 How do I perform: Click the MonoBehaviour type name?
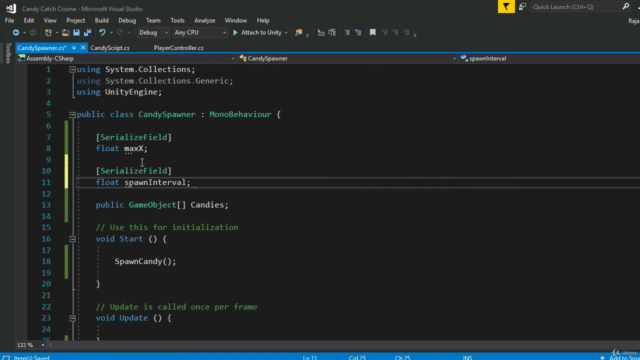coord(240,115)
